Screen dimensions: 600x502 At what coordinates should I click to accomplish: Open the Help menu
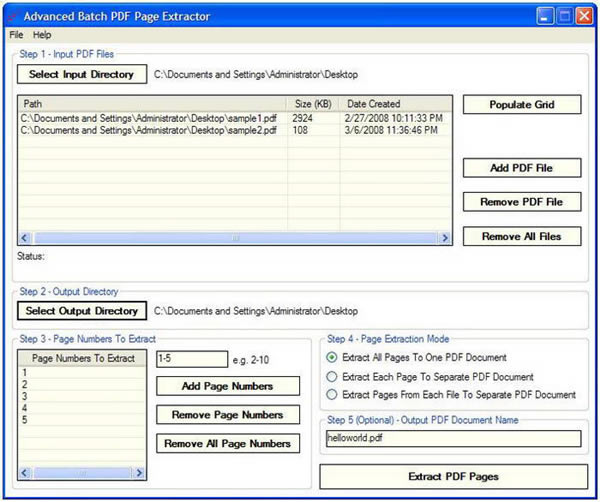[x=42, y=35]
